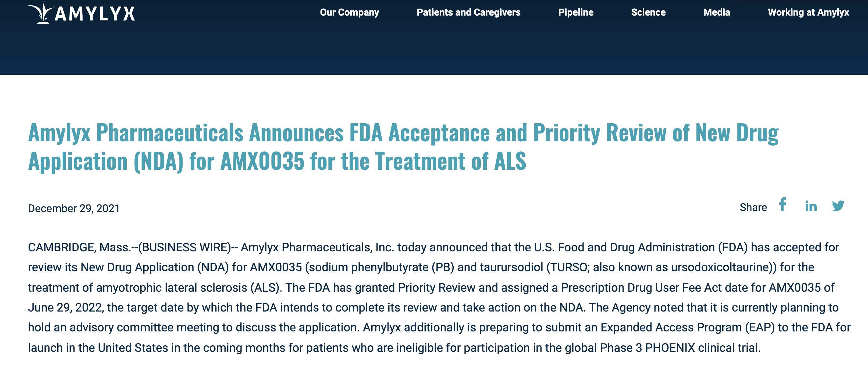Click the BUSINESS WIRE text in the article
Image resolution: width=868 pixels, height=369 pixels.
click(x=186, y=247)
